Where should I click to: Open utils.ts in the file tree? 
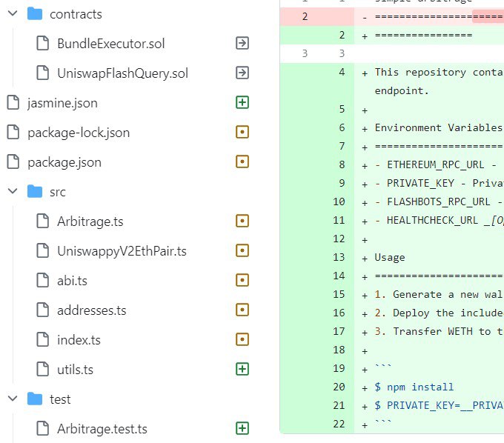coord(75,370)
